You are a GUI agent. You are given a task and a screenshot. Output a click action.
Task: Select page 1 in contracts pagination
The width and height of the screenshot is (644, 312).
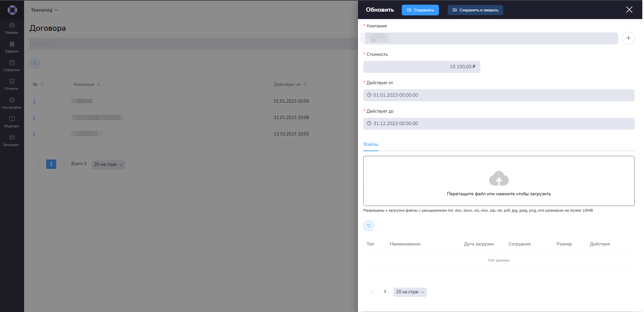point(51,164)
